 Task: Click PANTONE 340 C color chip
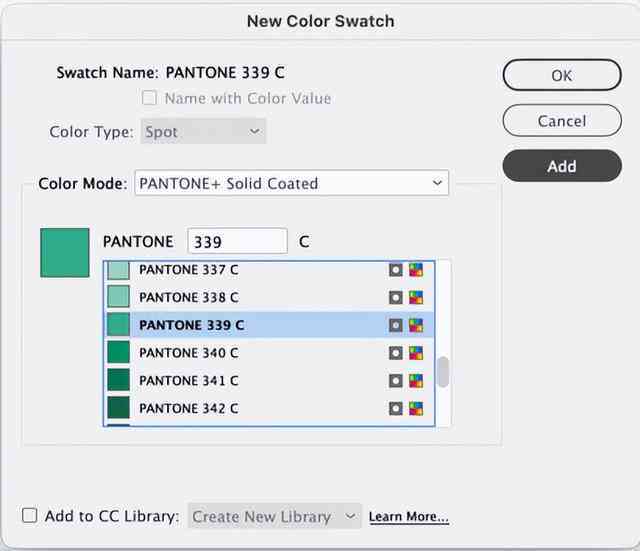click(x=118, y=352)
